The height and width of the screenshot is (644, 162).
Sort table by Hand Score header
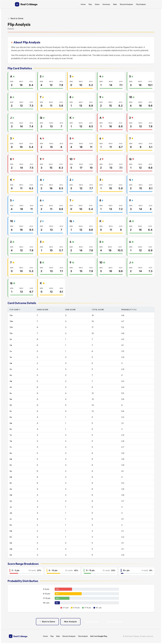[x=43, y=310]
